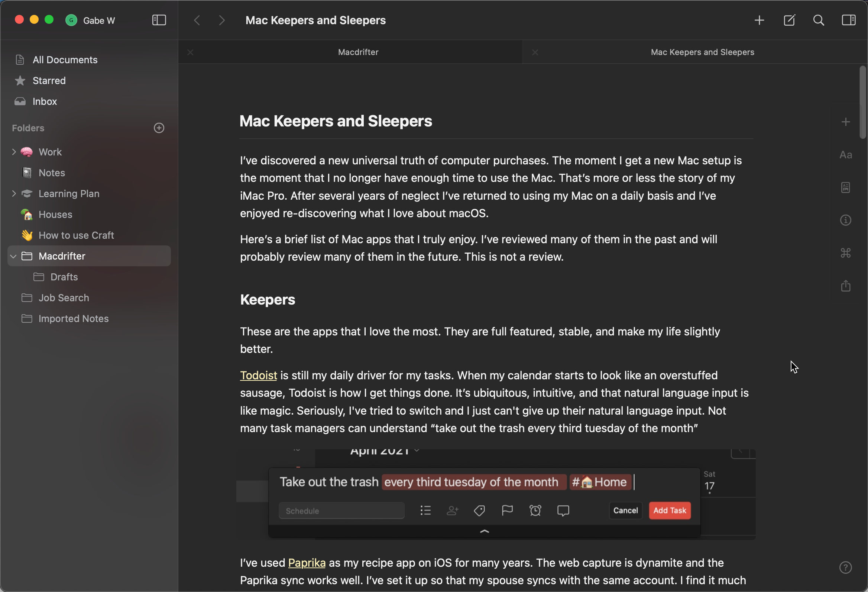Select the Macdrifter folder
The image size is (868, 592).
89,256
